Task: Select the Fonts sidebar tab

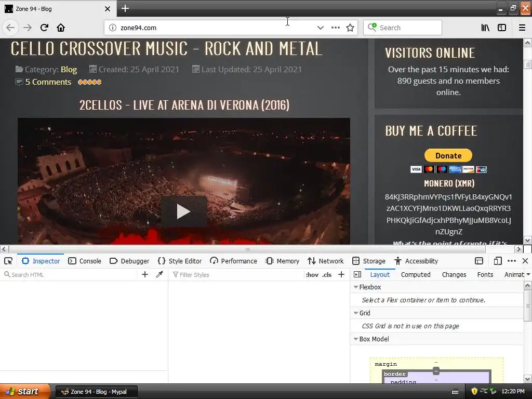Action: point(485,274)
